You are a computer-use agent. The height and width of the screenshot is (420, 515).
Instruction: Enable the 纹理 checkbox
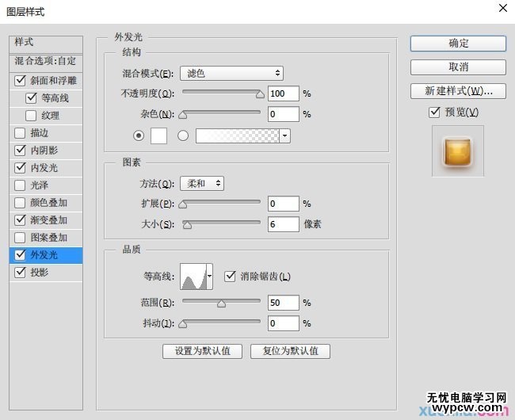(31, 115)
